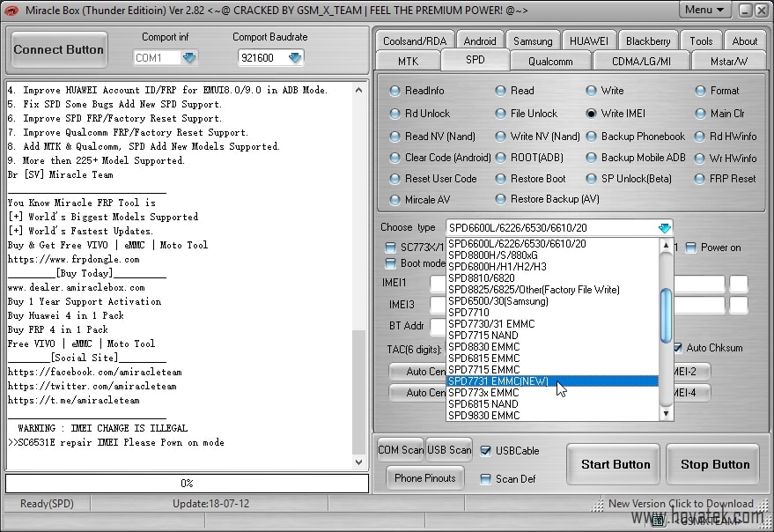Select the Format radio option
This screenshot has height=532, width=774.
coord(717,91)
